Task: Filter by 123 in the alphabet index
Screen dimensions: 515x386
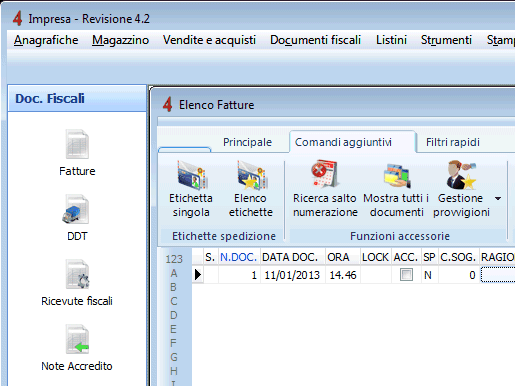Action: point(174,259)
